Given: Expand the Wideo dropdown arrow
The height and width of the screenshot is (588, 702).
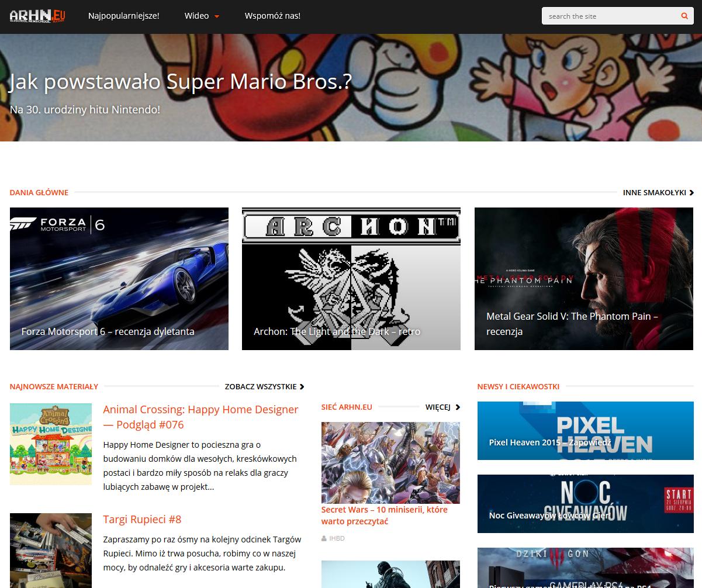Looking at the screenshot, I should 217,16.
